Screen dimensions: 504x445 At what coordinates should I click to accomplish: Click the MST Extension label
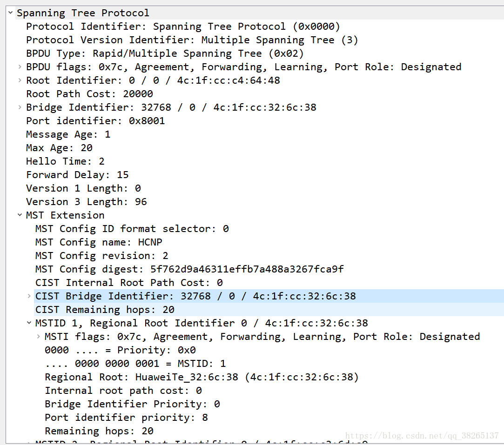pyautogui.click(x=65, y=215)
